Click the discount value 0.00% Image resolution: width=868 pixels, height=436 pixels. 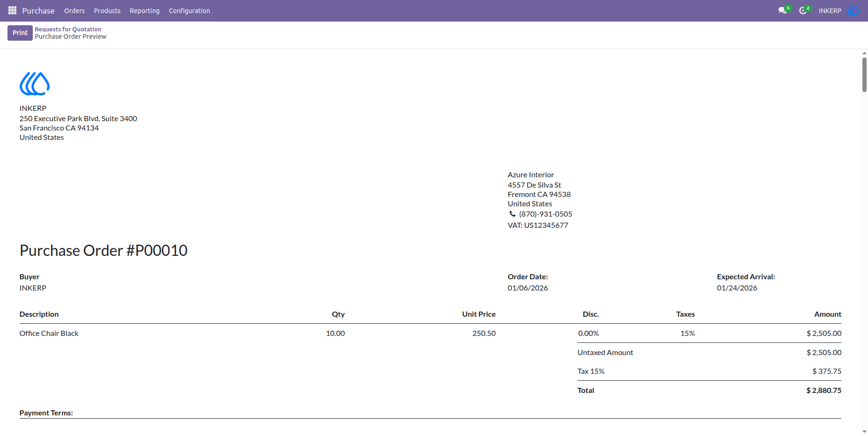[588, 334]
